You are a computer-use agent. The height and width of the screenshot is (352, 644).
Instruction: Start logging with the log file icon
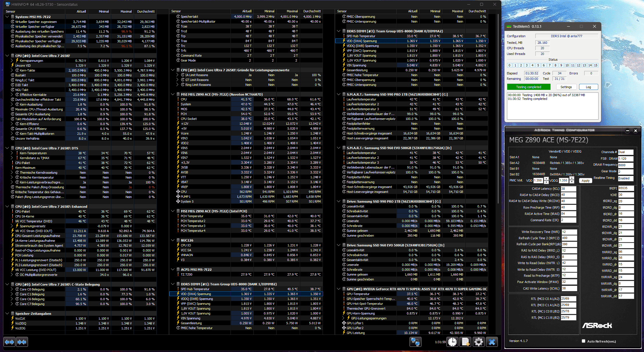pyautogui.click(x=466, y=342)
